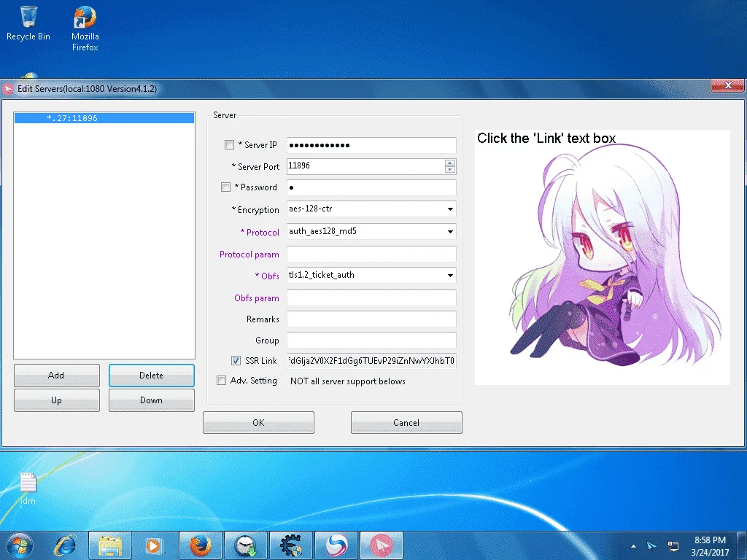747x560 pixels.
Task: Select server entry *.27:11896
Action: 104,118
